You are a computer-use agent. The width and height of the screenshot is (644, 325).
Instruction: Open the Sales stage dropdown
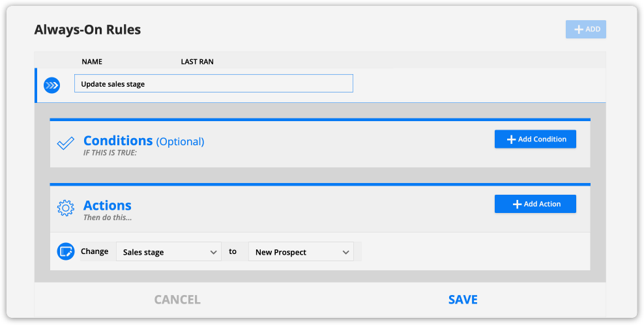point(169,252)
